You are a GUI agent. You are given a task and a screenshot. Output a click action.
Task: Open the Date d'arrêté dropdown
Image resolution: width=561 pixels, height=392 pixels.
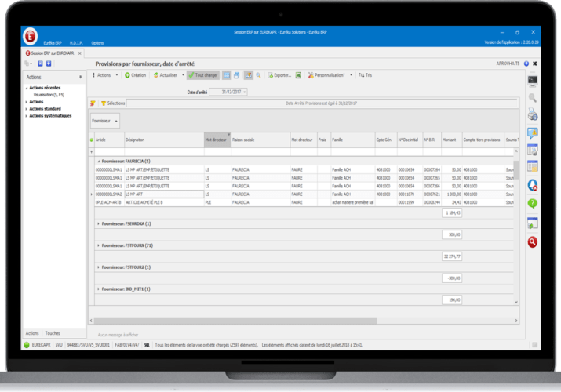(245, 92)
